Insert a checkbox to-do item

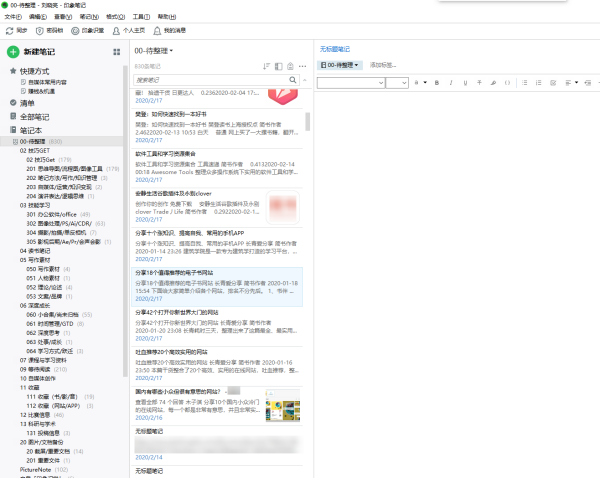(x=553, y=83)
